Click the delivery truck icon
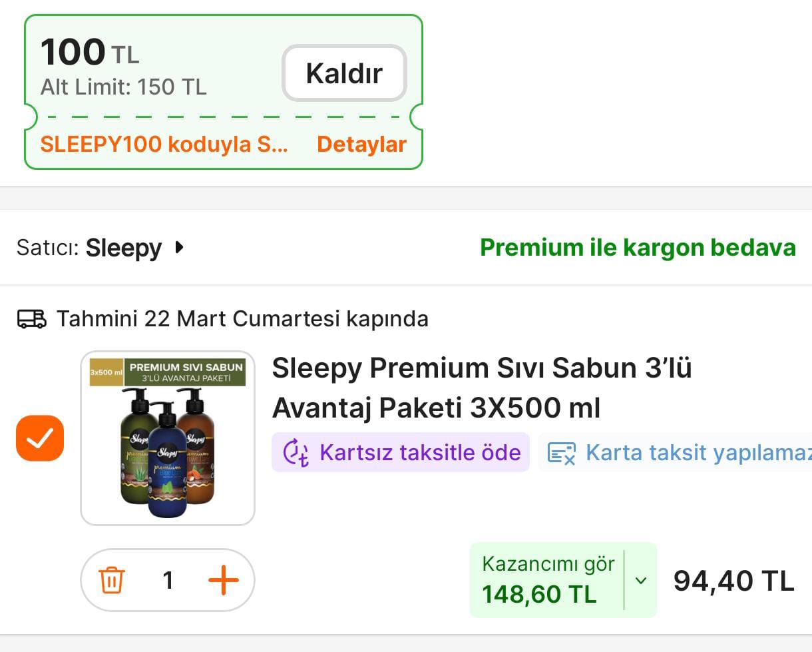The image size is (812, 652). coord(31,319)
